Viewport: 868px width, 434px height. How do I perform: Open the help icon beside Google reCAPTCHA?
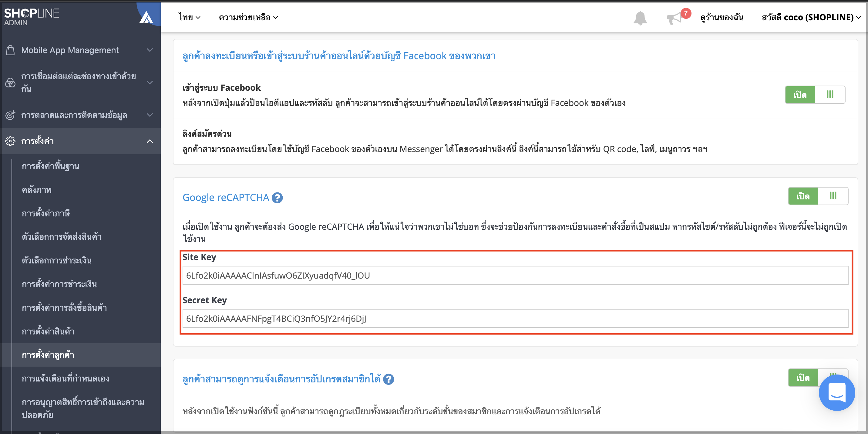click(x=277, y=198)
